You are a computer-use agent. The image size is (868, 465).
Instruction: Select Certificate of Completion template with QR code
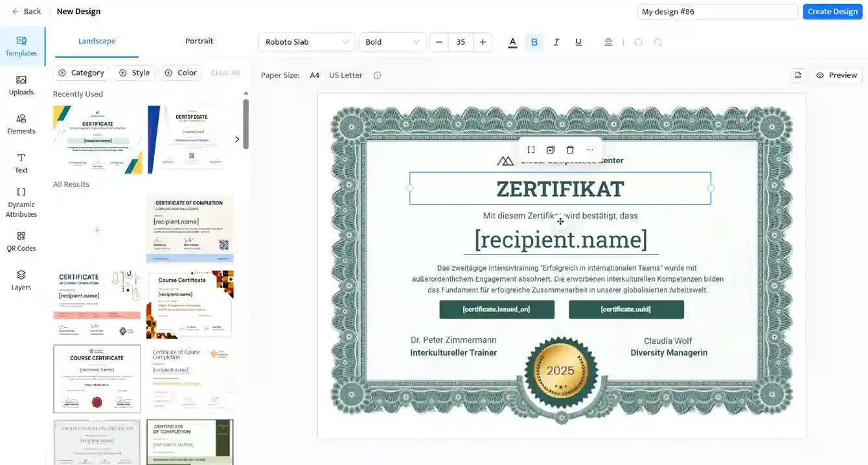click(x=190, y=229)
